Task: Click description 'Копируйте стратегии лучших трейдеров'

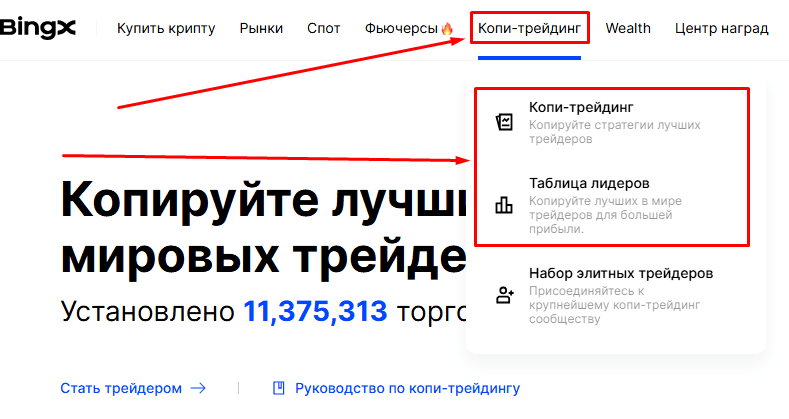Action: [614, 132]
